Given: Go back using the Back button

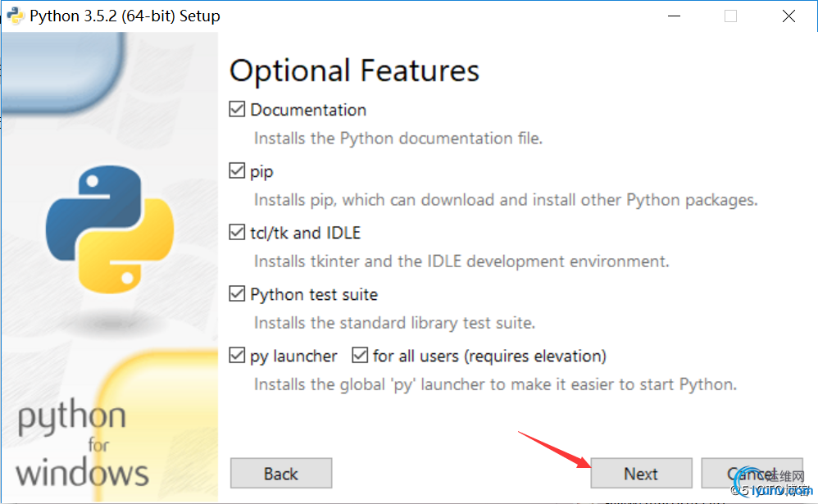Looking at the screenshot, I should point(281,474).
